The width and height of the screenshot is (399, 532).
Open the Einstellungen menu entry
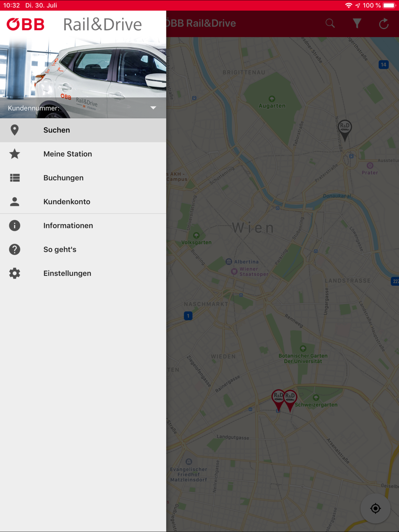(83, 274)
